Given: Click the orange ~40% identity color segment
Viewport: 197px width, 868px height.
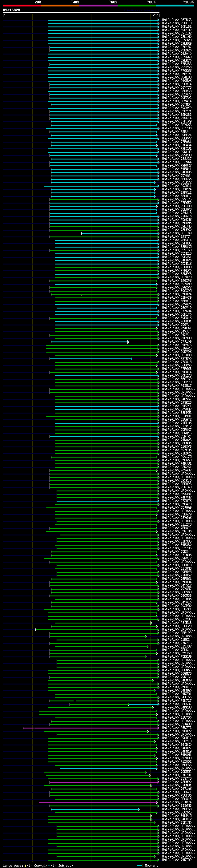Looking at the screenshot, I should click(60, 6).
